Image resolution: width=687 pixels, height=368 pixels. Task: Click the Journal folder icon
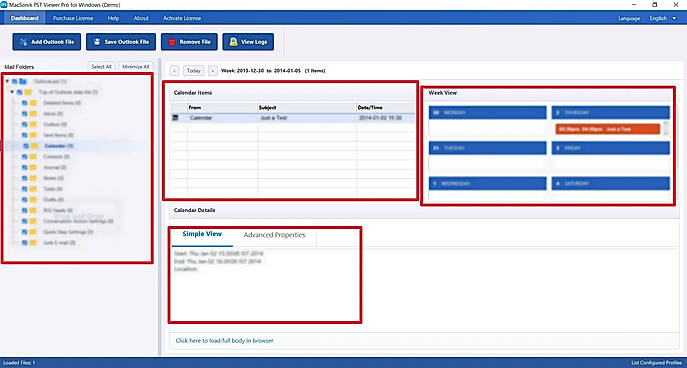[33, 167]
